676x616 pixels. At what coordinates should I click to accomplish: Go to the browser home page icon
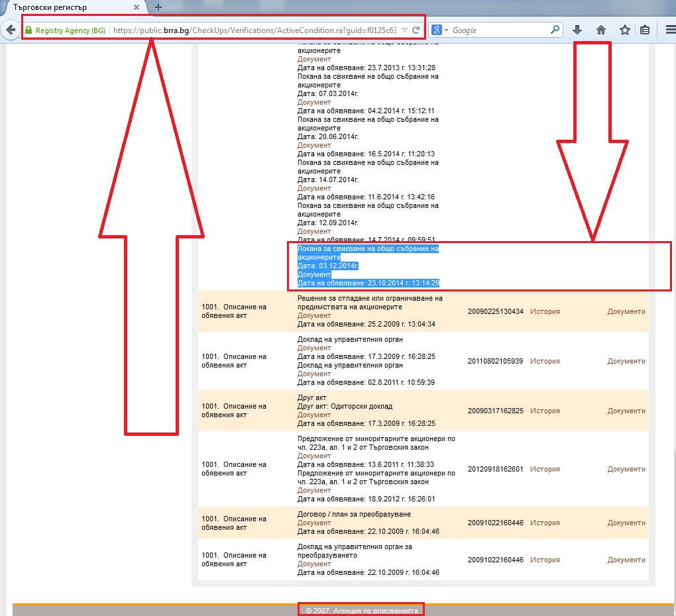(601, 30)
